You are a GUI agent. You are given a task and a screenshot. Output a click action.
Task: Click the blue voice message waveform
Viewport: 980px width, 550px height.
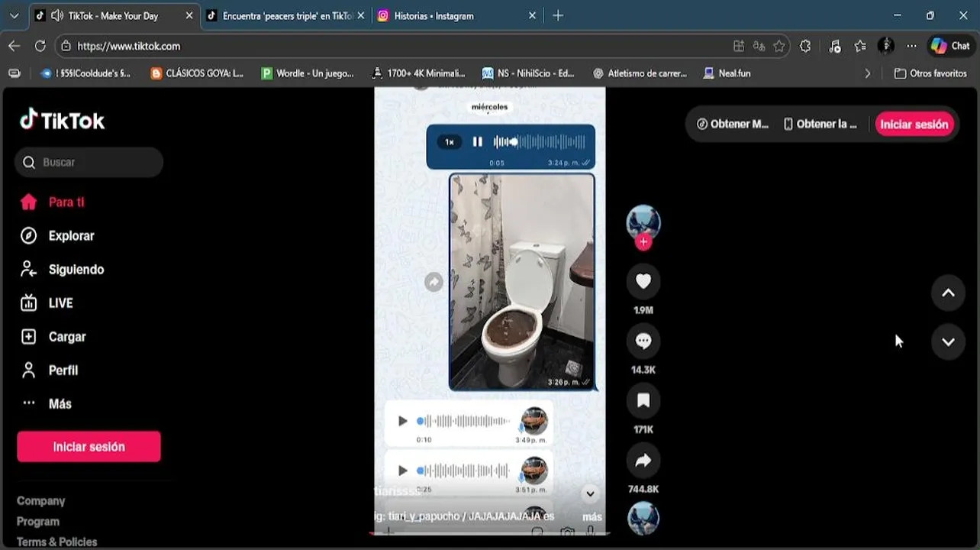(540, 141)
